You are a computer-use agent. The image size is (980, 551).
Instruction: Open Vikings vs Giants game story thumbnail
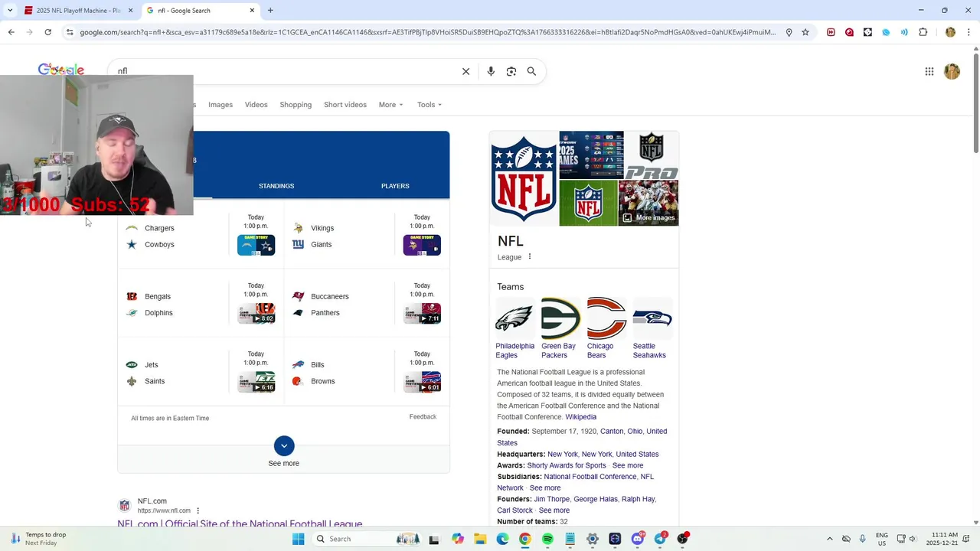423,245
